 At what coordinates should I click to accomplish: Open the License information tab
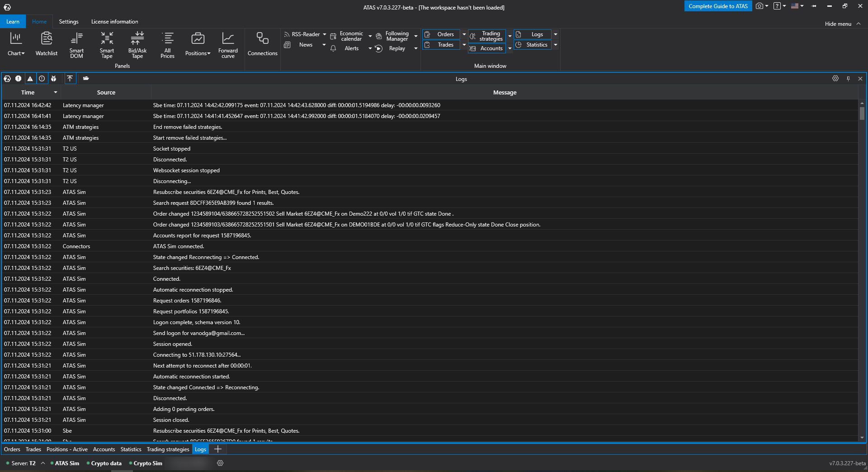pyautogui.click(x=115, y=22)
